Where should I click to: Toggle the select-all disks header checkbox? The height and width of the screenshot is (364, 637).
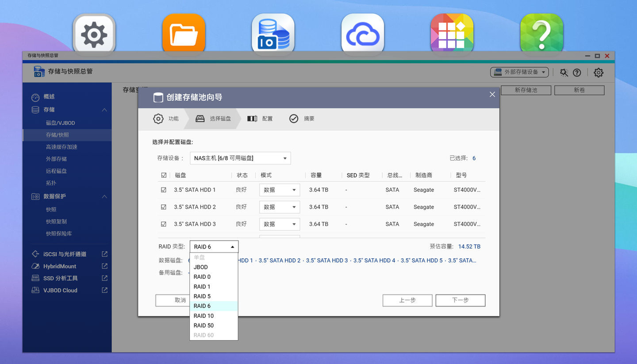coord(164,175)
